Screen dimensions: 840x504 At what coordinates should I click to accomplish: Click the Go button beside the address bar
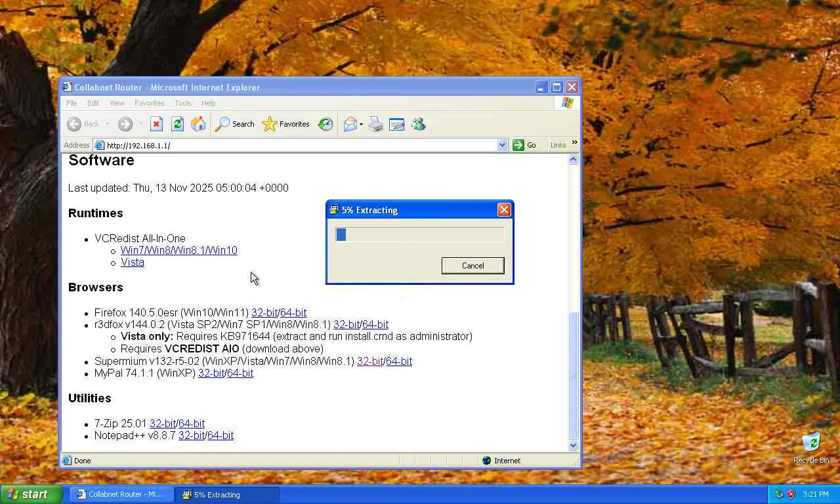click(x=524, y=145)
